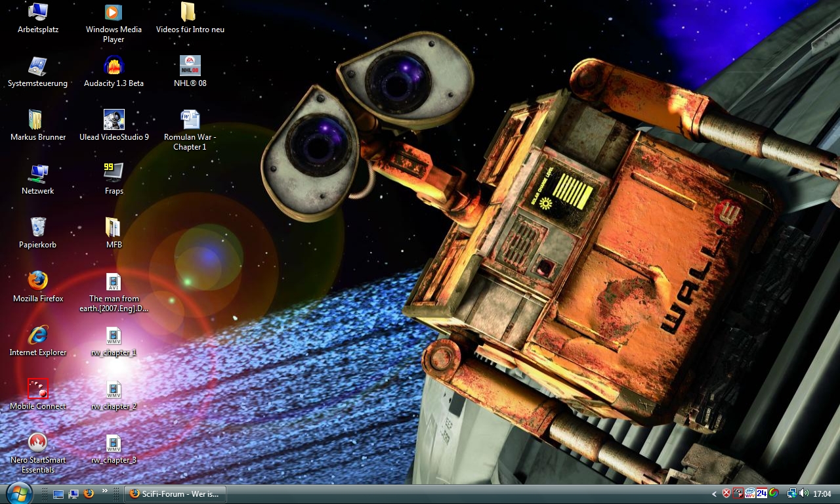Select the NHL 08 game icon
The height and width of the screenshot is (504, 840).
[x=190, y=66]
